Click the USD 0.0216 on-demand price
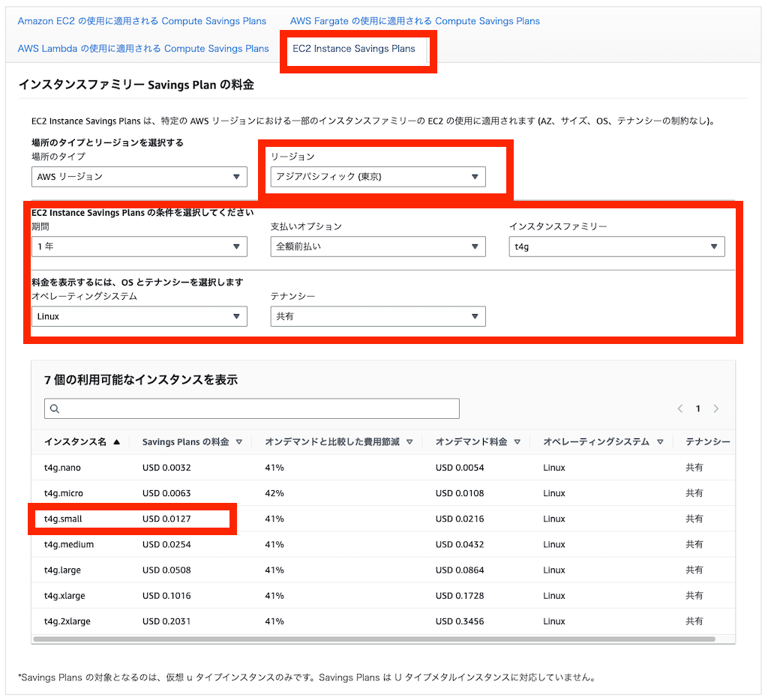The width and height of the screenshot is (768, 700). pos(460,519)
